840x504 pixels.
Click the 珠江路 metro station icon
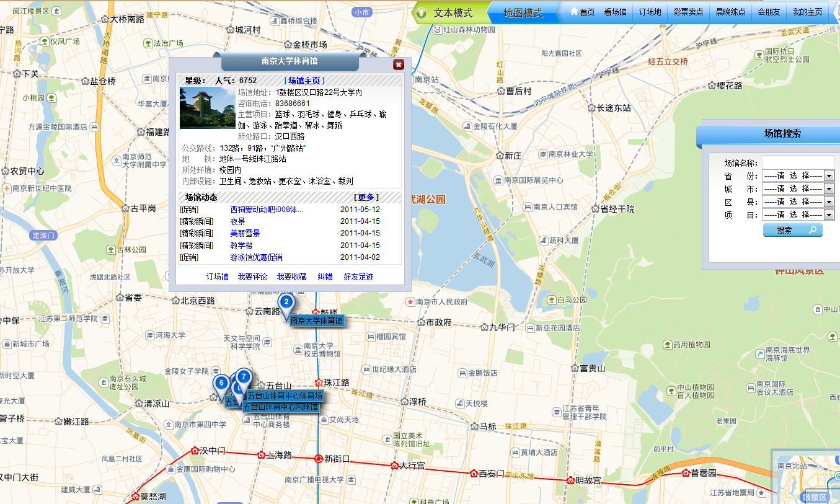(319, 382)
